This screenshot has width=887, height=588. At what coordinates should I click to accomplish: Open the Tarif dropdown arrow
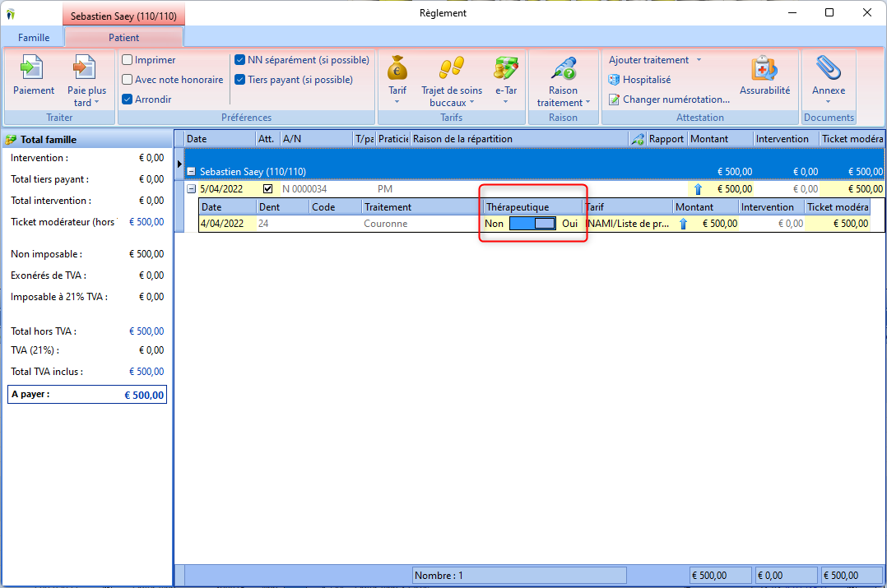[397, 102]
